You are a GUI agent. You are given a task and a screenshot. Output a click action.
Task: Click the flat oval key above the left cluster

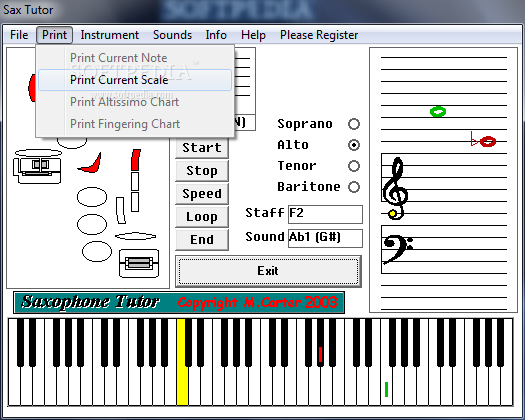pos(38,153)
